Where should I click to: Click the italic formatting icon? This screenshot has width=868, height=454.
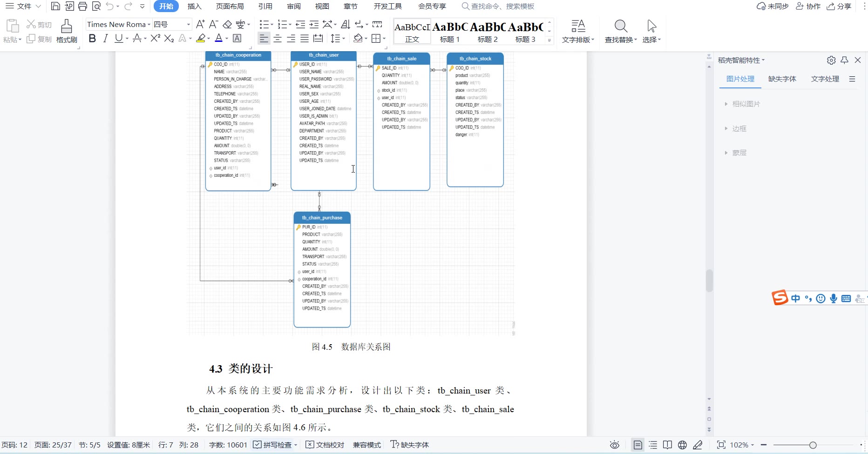106,39
